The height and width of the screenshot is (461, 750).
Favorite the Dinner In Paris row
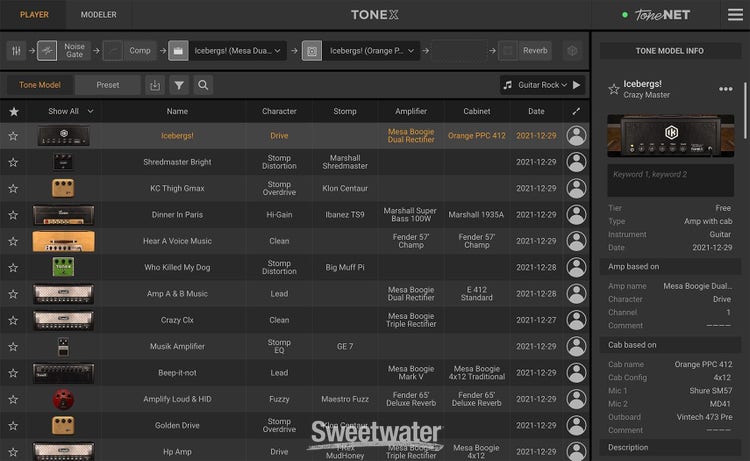(x=13, y=215)
